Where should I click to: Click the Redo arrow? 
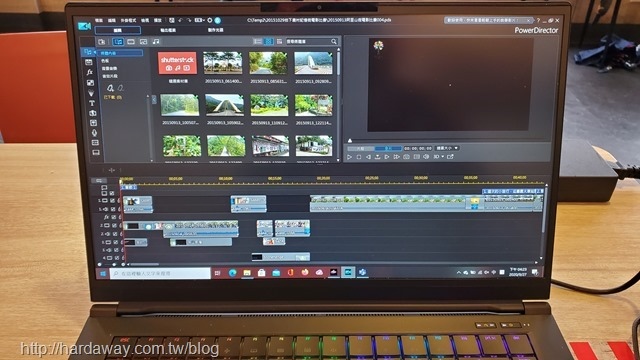189,20
